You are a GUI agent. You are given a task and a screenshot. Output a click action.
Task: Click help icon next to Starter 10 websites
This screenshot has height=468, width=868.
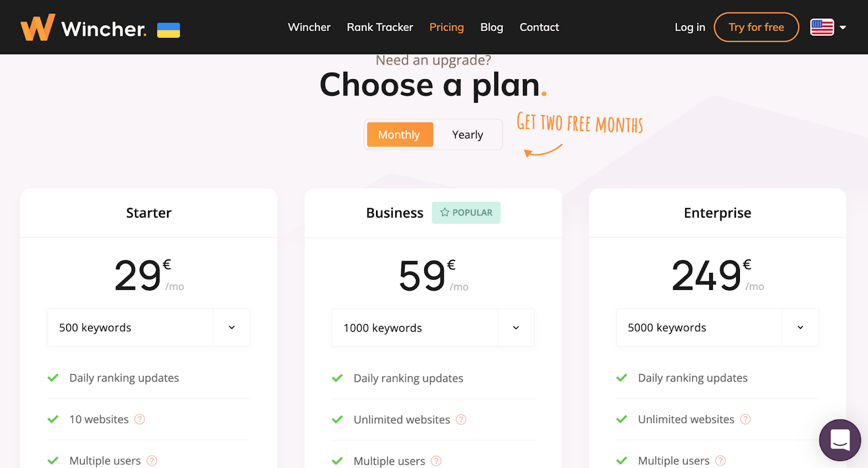point(140,419)
